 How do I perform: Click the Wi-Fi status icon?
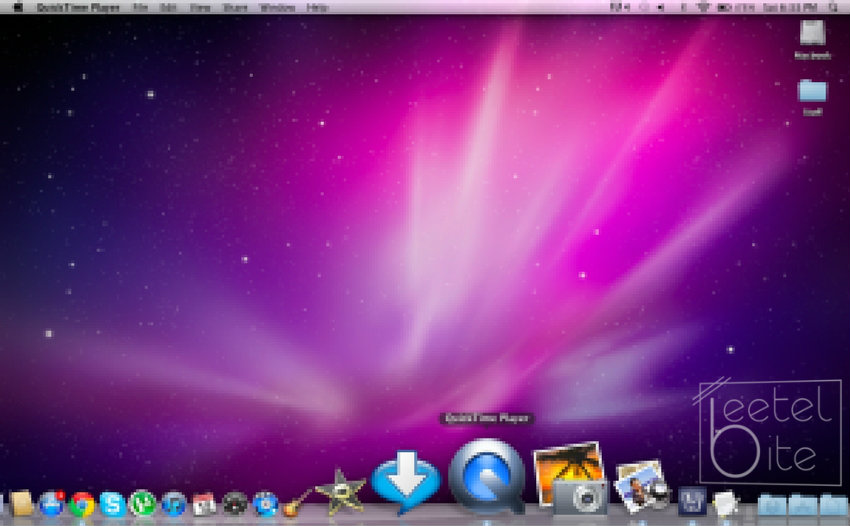click(702, 8)
